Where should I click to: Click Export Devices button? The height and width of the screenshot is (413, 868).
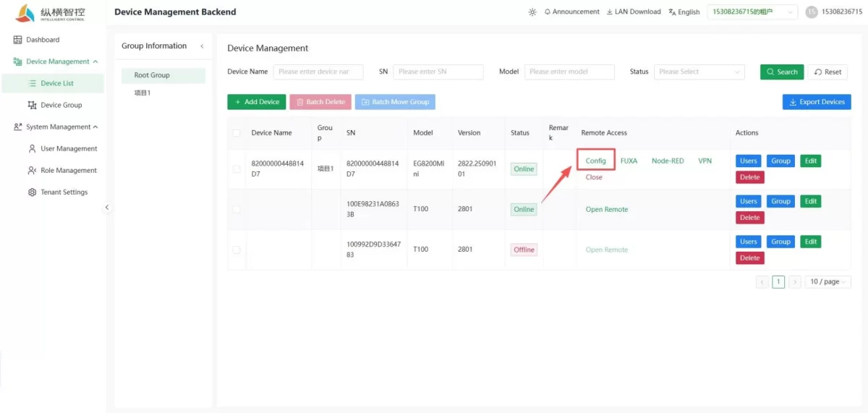(x=817, y=102)
